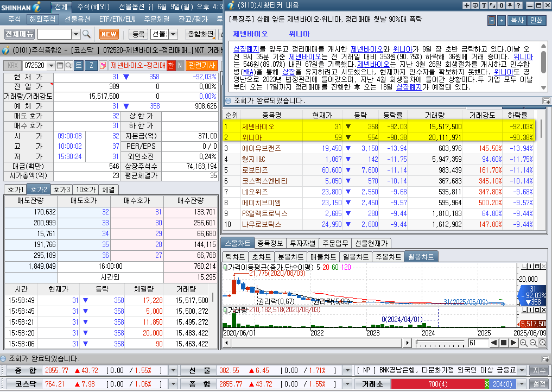This screenshot has width=552, height=392.
Task: Zoom out the chart with magnifier minus
Action: click(x=533, y=343)
